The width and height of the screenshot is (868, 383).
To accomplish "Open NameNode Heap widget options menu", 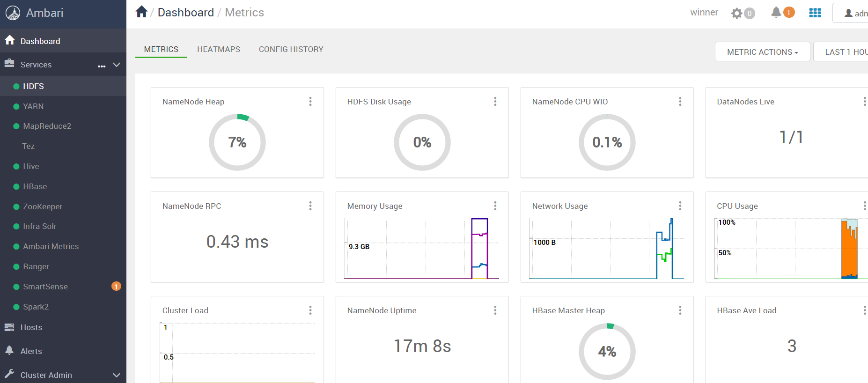I will point(310,102).
